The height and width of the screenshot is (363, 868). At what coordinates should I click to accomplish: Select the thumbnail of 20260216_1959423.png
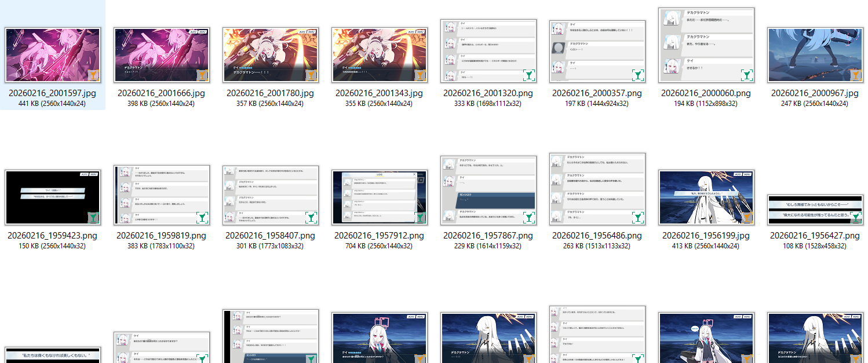(53, 197)
